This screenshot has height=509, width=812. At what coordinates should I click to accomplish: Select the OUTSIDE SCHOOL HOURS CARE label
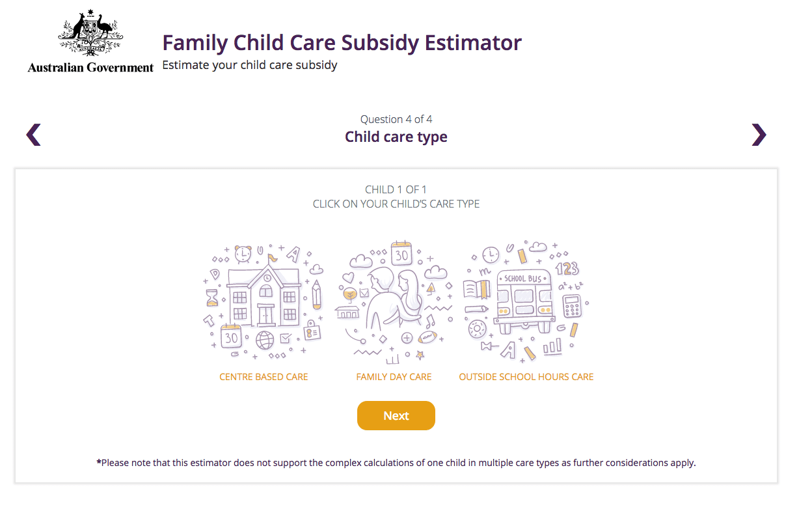click(526, 377)
